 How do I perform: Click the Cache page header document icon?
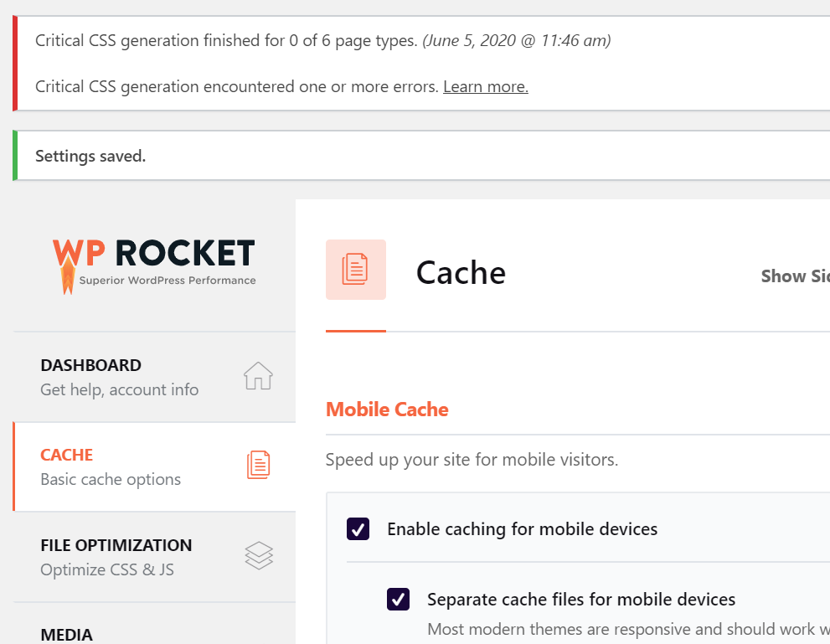(x=355, y=269)
